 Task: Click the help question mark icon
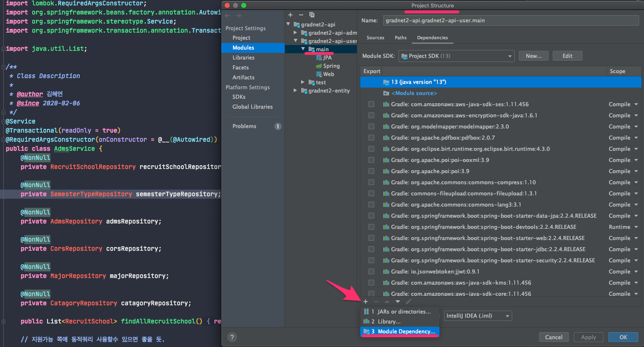(232, 337)
